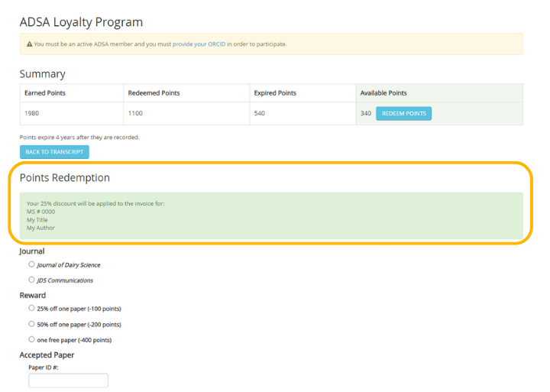
Task: Click the "My Author" line
Action: [x=40, y=228]
